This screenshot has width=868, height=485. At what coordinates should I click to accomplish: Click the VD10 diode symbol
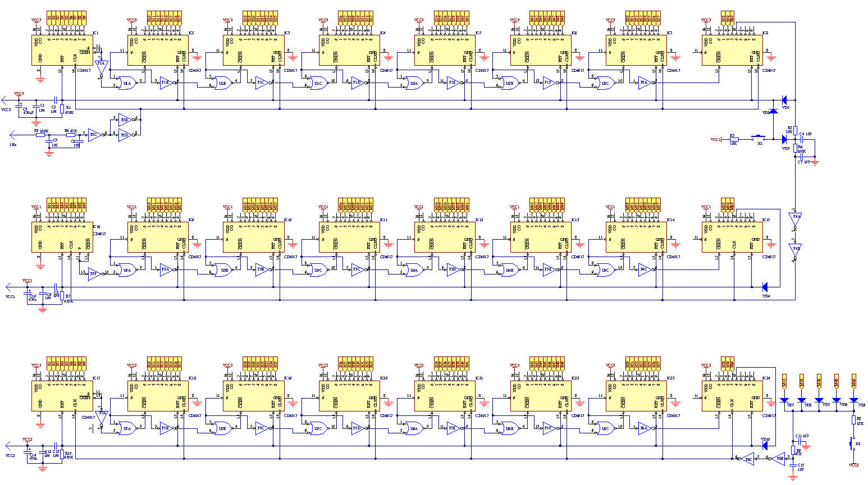(765, 446)
